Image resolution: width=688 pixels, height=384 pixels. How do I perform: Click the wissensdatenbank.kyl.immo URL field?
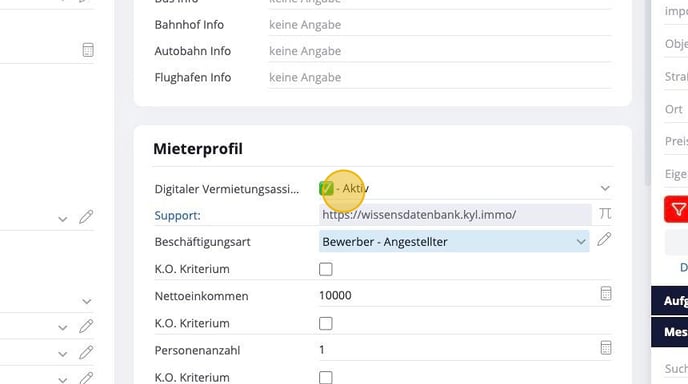click(455, 215)
